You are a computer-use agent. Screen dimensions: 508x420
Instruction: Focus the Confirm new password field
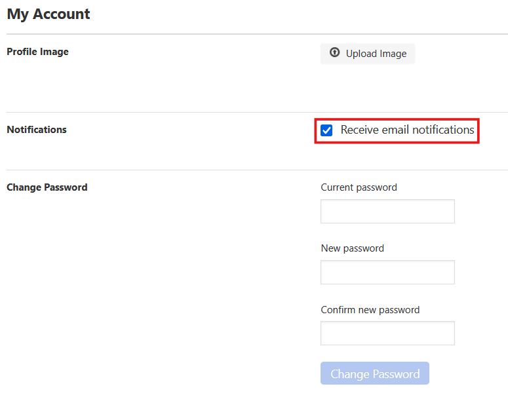pos(387,334)
